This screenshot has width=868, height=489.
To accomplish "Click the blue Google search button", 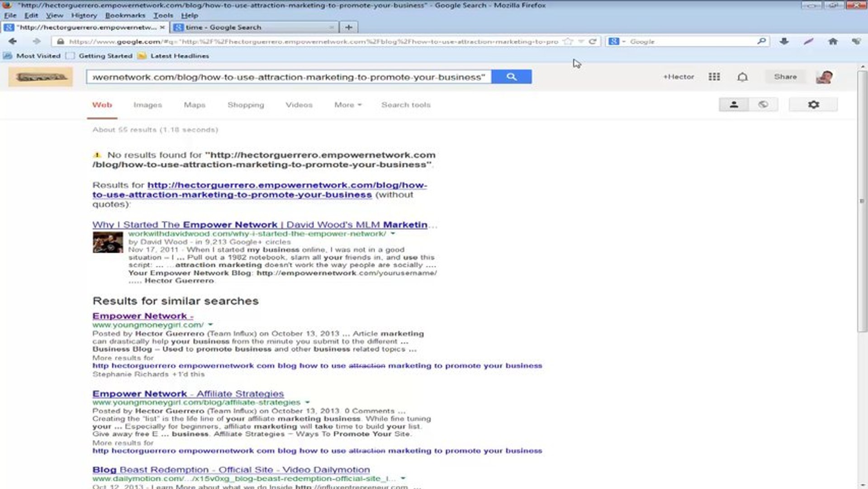I will [x=512, y=77].
